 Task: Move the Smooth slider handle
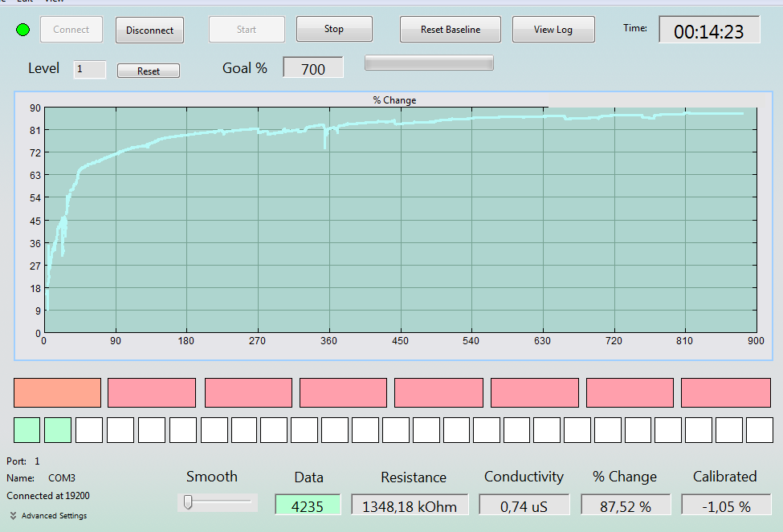point(188,502)
